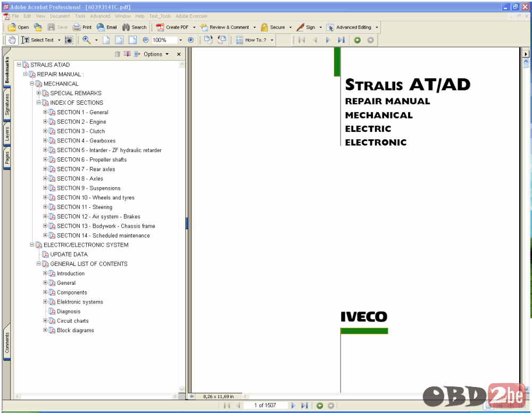Viewport: 532px width, 413px height.
Task: Choose the Snapshot tool icon
Action: (x=69, y=40)
